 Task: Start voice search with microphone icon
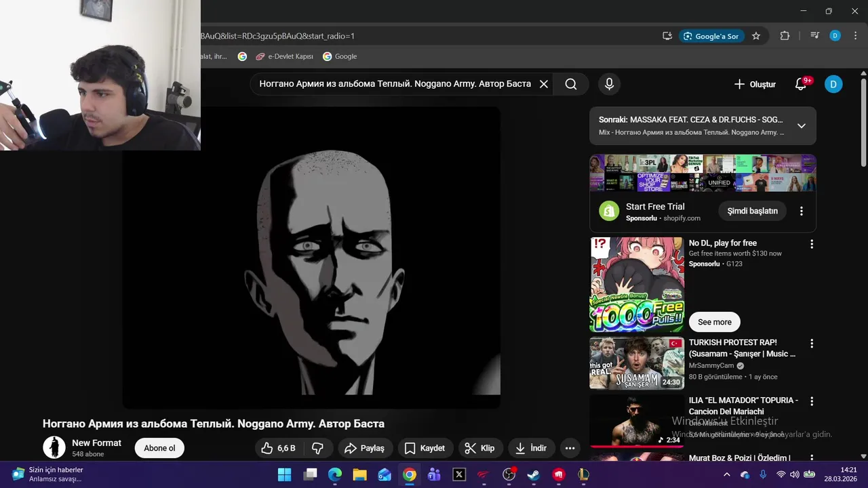[609, 84]
